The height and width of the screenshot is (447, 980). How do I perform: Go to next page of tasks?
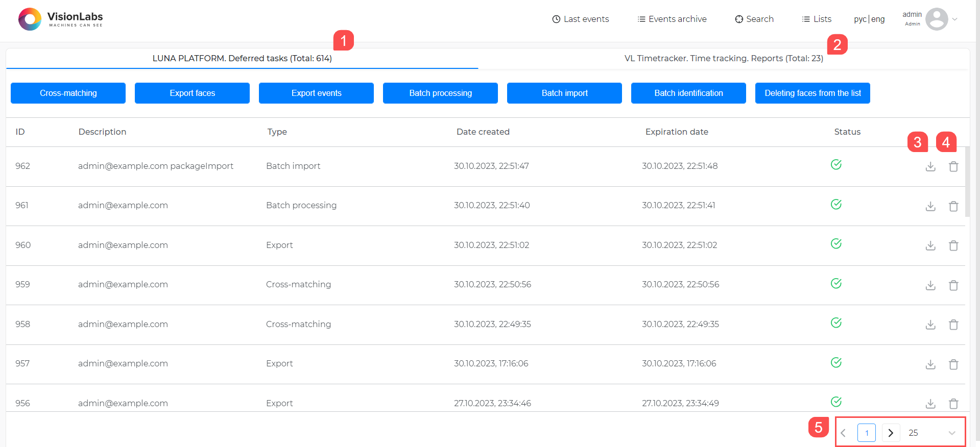click(x=891, y=433)
